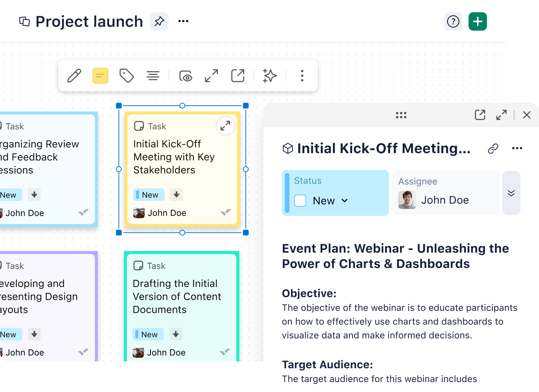539x392 pixels.
Task: Click the cube icon beside panel title
Action: (x=288, y=149)
